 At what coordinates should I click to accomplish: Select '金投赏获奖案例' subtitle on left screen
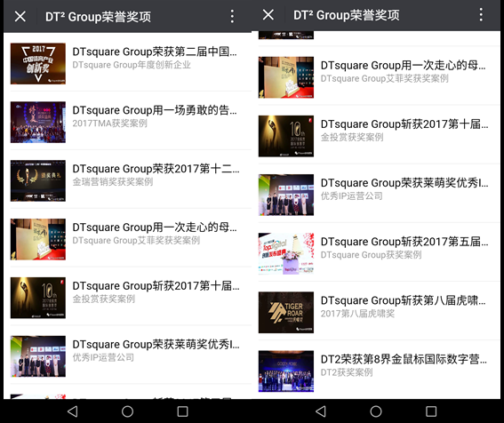click(x=103, y=299)
